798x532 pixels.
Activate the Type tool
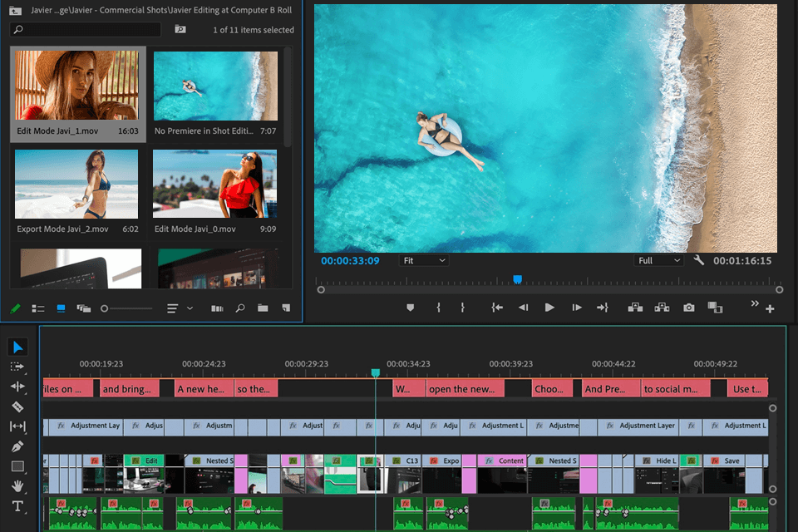coord(17,506)
